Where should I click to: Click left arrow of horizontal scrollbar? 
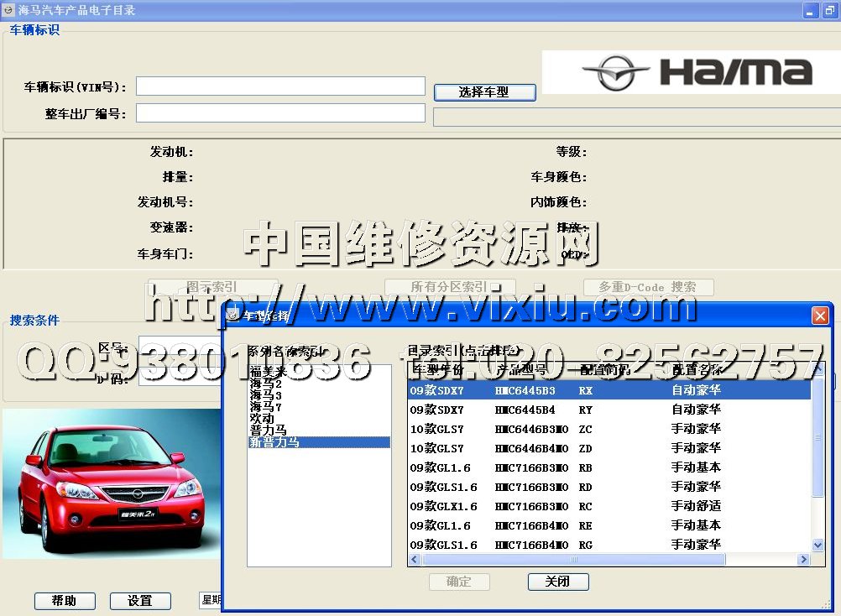415,559
